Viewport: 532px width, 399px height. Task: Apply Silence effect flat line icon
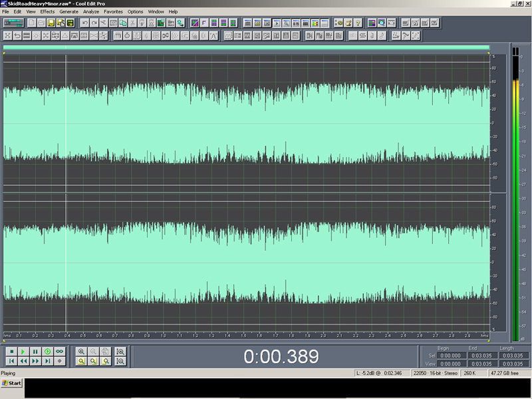[x=27, y=36]
